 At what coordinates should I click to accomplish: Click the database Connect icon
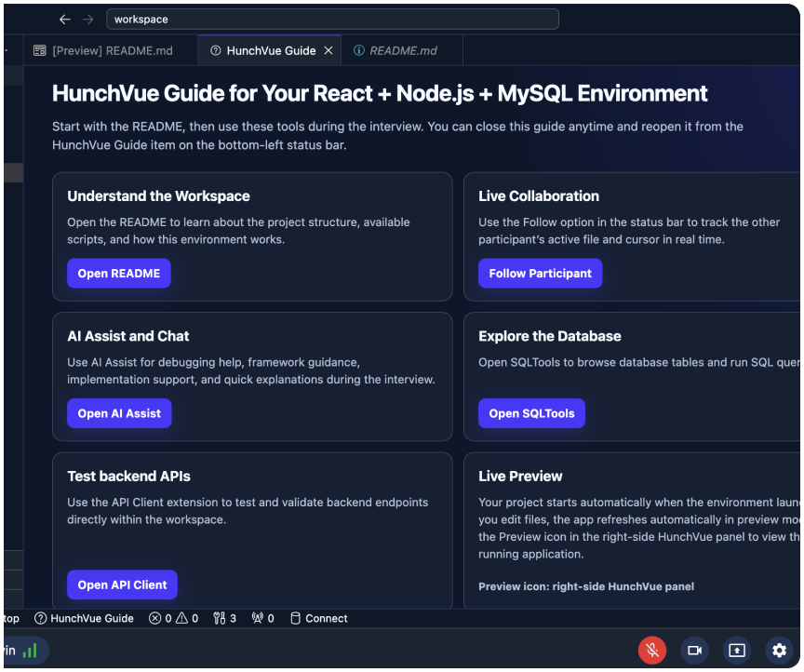(295, 619)
